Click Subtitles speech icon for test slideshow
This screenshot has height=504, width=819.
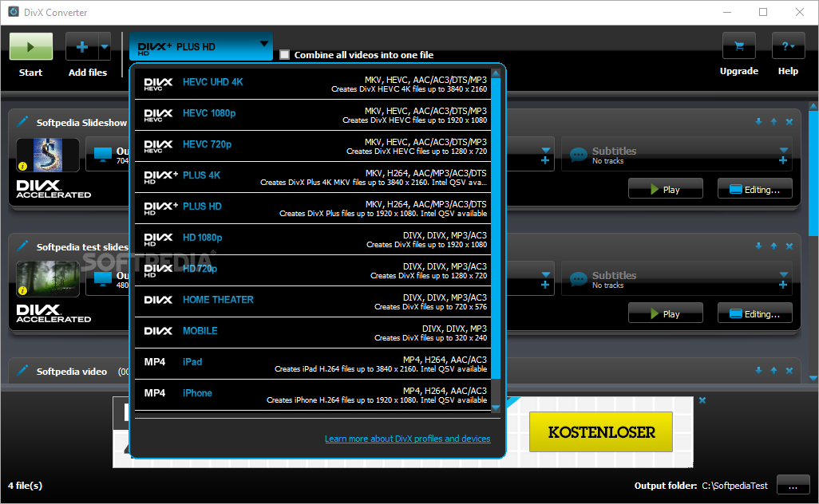[x=579, y=278]
